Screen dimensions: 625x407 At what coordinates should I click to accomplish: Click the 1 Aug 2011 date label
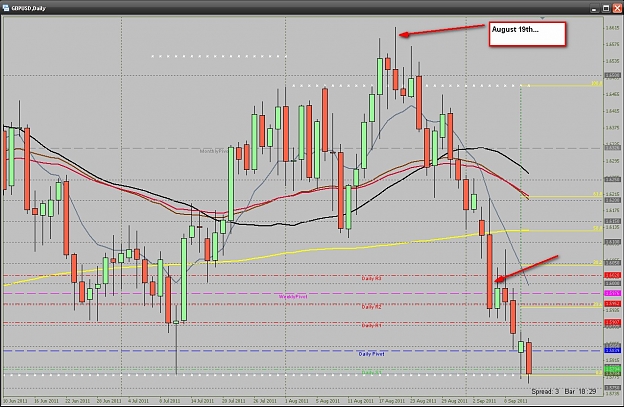297,401
